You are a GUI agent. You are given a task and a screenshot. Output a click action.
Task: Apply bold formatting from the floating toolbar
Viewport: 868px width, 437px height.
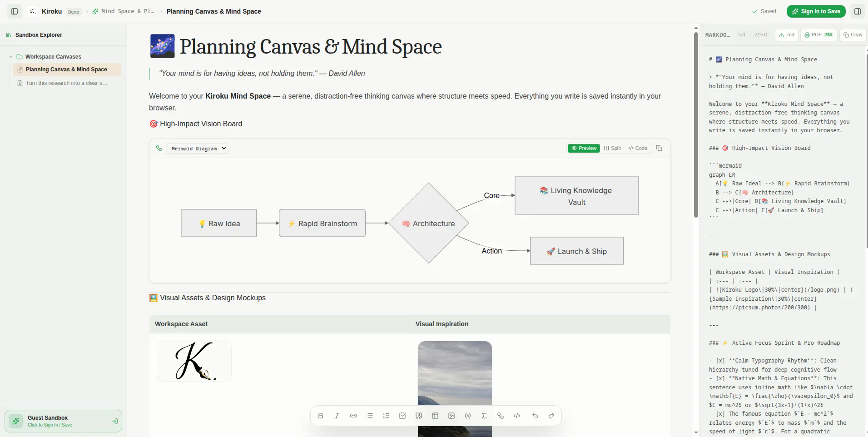coord(321,416)
